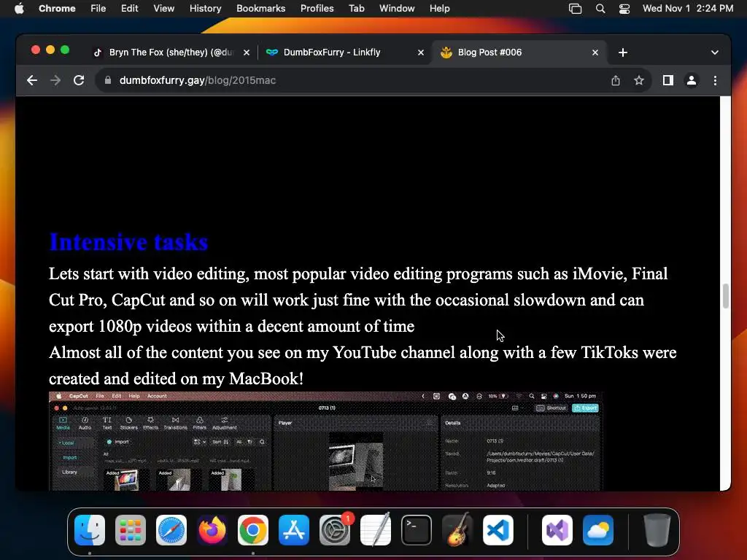747x560 pixels.
Task: Open a new tab with plus button
Action: pos(623,52)
